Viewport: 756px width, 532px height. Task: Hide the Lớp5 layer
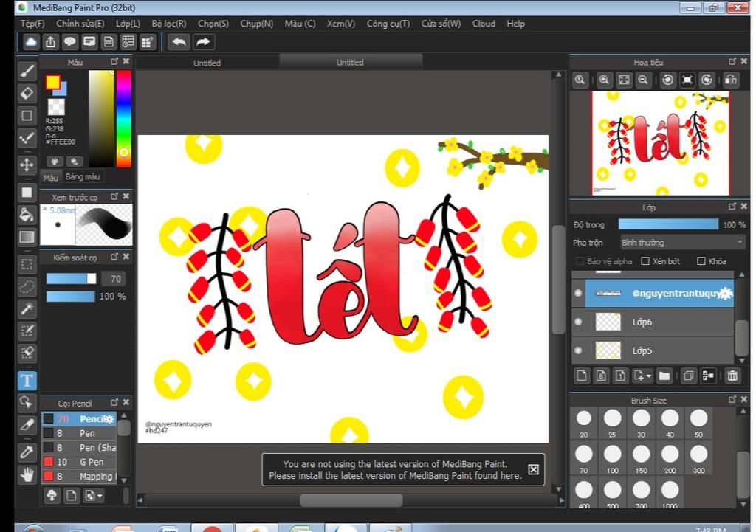[578, 350]
